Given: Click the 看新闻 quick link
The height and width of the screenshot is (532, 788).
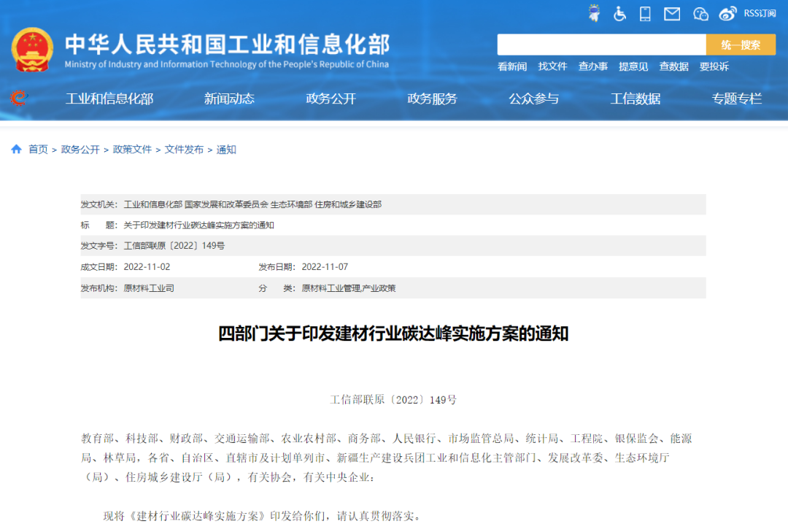Looking at the screenshot, I should (512, 66).
